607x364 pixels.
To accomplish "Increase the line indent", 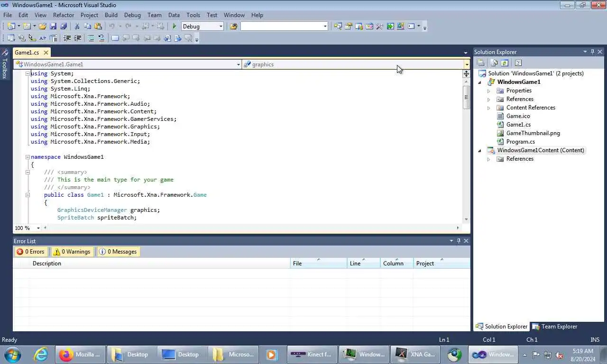I will pos(77,38).
